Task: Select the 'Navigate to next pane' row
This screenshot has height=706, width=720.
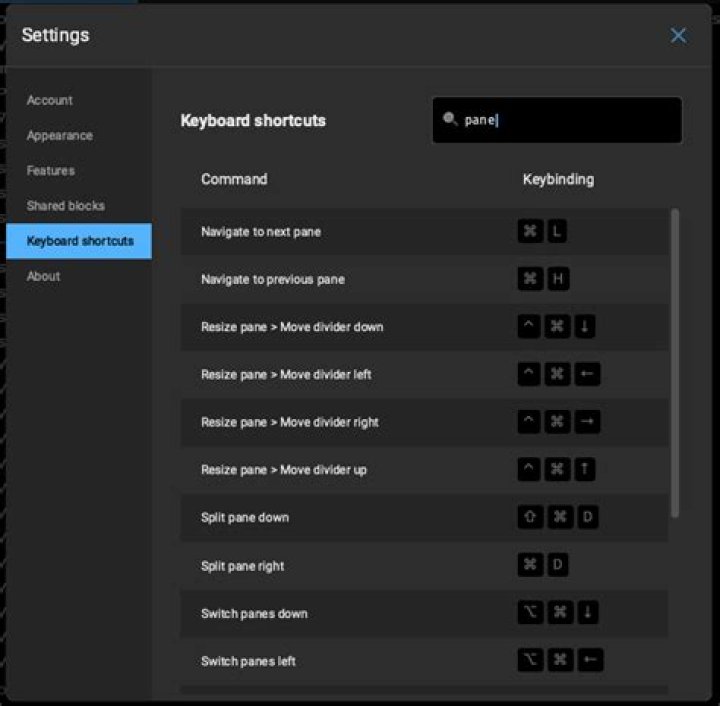Action: 424,231
